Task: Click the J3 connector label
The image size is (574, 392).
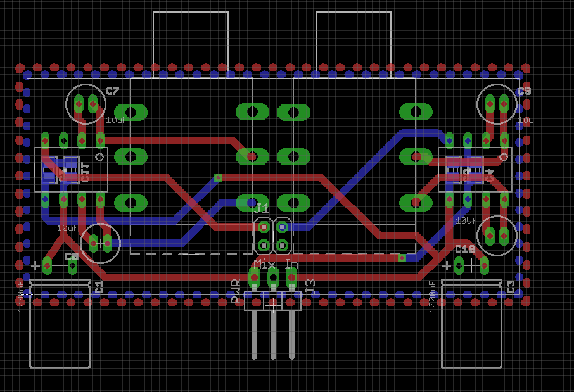Action: click(310, 287)
